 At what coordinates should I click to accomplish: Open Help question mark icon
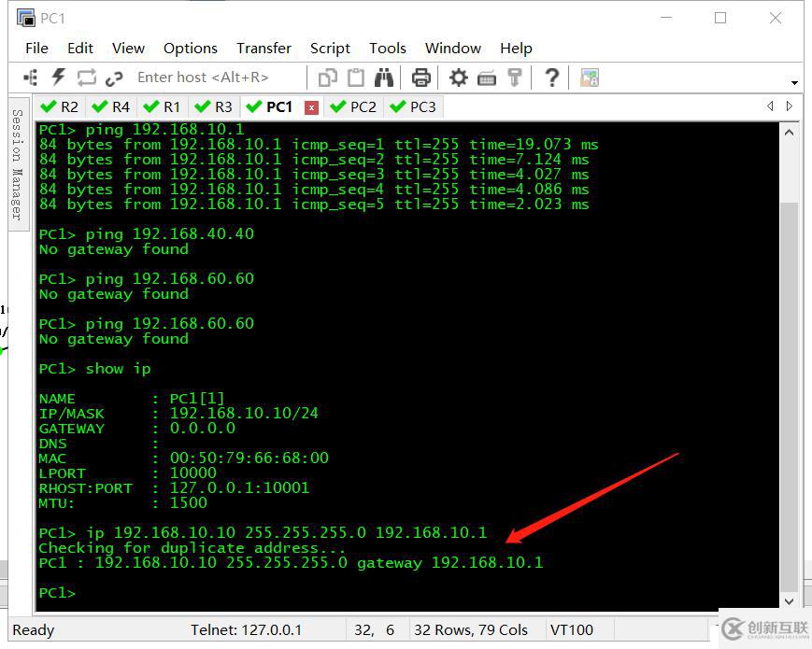click(552, 78)
